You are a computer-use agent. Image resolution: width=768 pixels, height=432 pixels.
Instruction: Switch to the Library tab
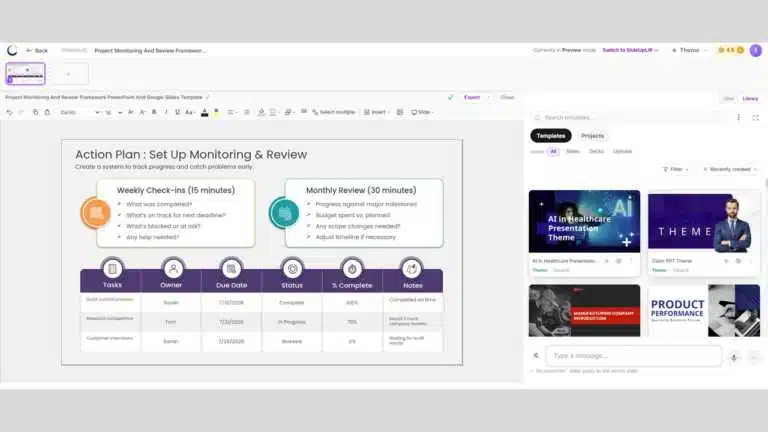pyautogui.click(x=750, y=98)
